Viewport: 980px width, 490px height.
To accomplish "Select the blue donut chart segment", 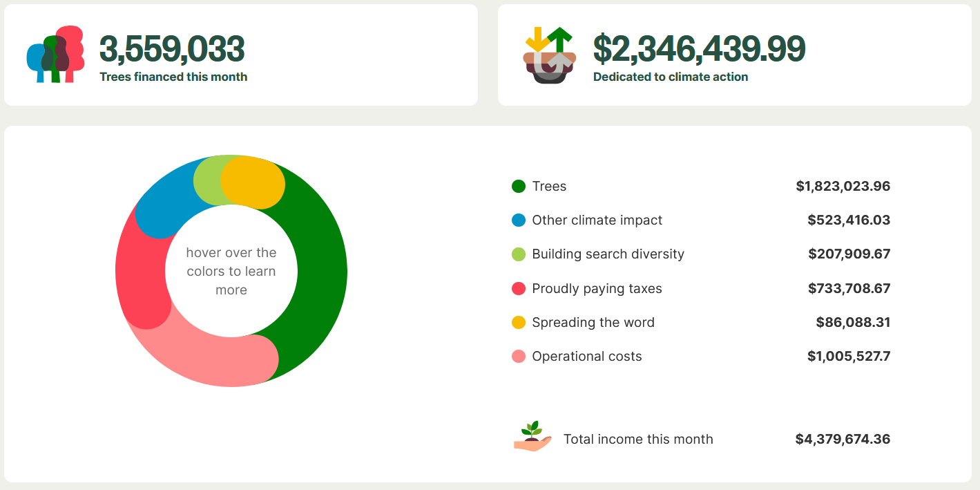I will click(x=164, y=204).
